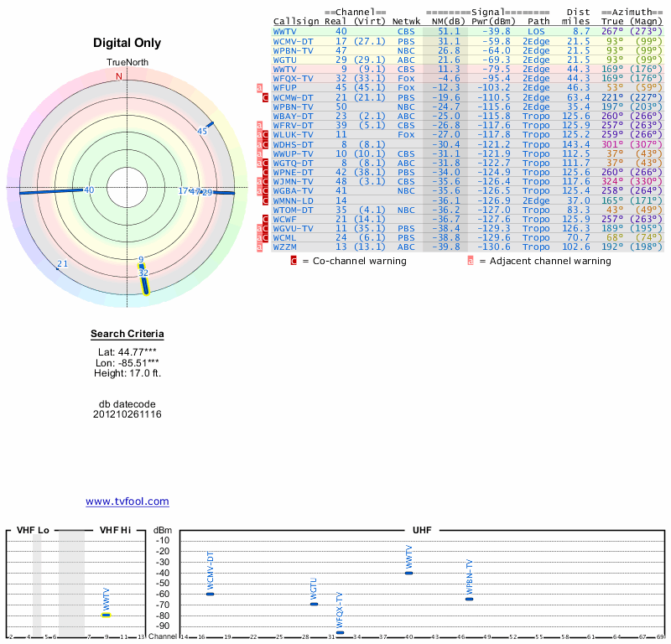Image resolution: width=671 pixels, height=644 pixels.
Task: Click the WWTV marker in the UHF spectrum chart
Action: (x=409, y=573)
